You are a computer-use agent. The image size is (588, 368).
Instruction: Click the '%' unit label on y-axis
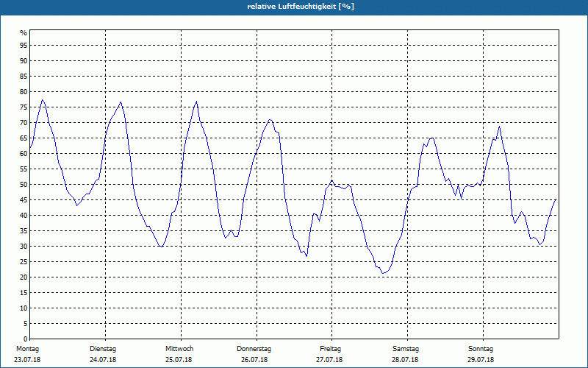click(x=24, y=33)
